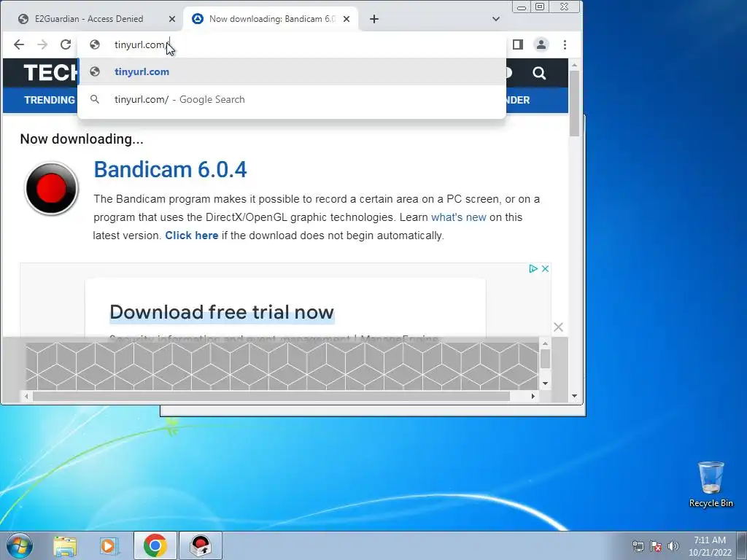Click the network tray icon
Screen dimensions: 747x560
(x=638, y=546)
